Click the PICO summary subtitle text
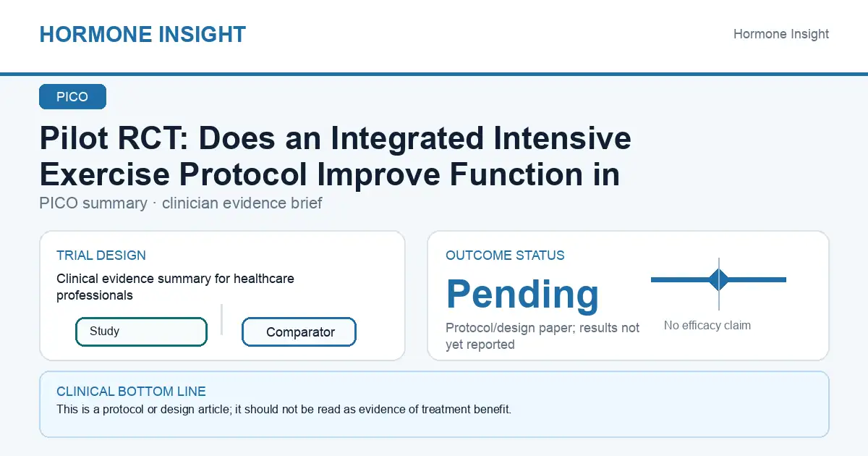Viewport: 868px width, 456px height. click(181, 203)
